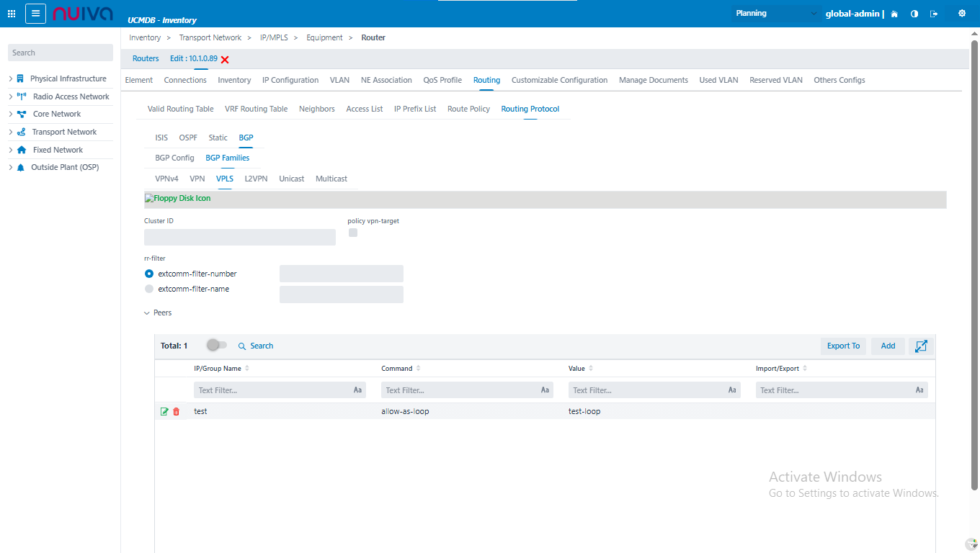Close the Edit 10.1.0.89 tab with red X

click(x=225, y=59)
